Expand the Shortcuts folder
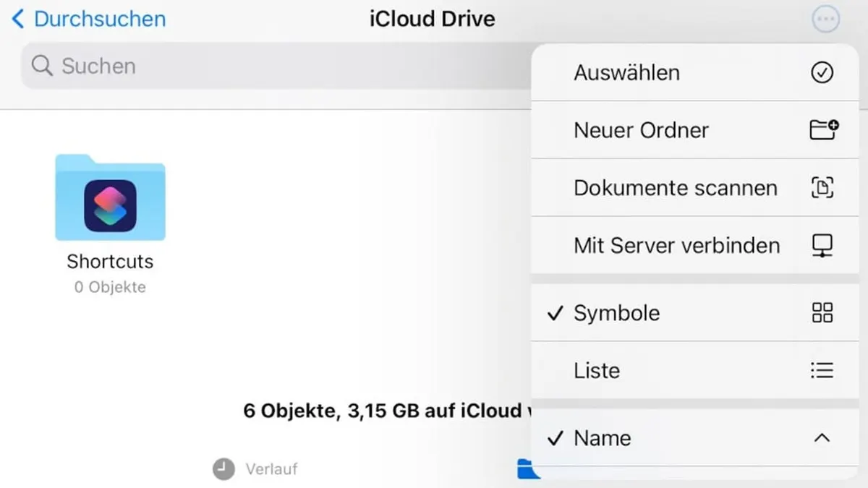Image resolution: width=868 pixels, height=488 pixels. (x=110, y=197)
